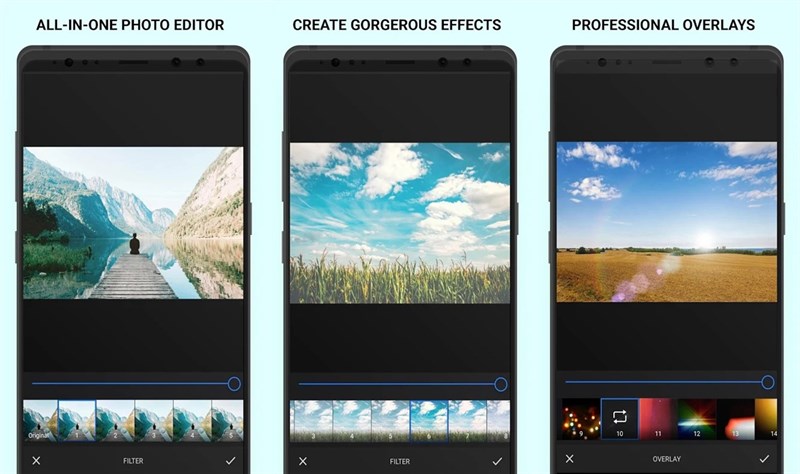Viewport: 800px width, 474px height.
Task: Pick the highlighted cloudy sky filter 6
Action: 429,421
